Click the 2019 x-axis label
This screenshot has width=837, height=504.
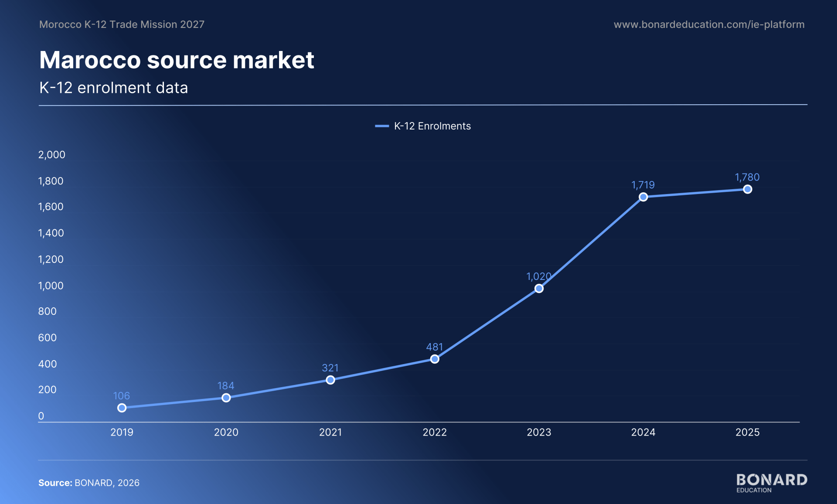(122, 432)
